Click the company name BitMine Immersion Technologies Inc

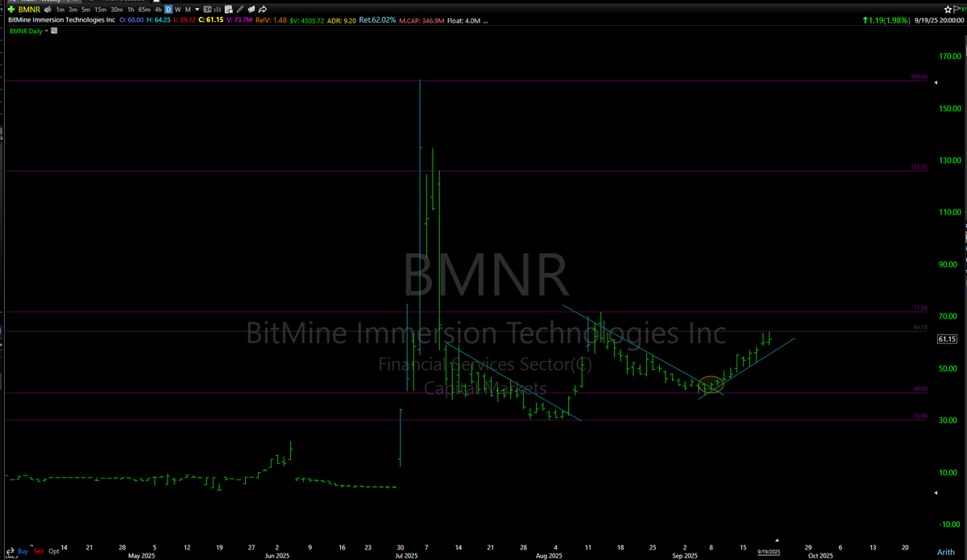(x=61, y=20)
